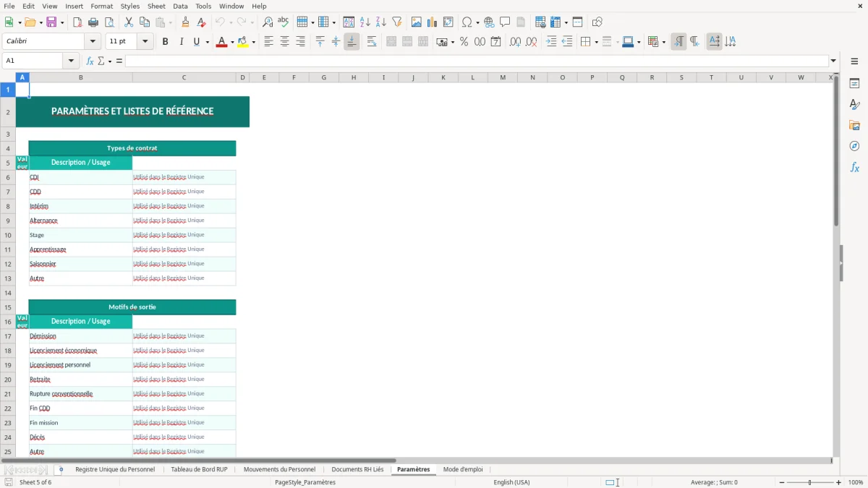Screen dimensions: 868x488
Task: Expand the font color dropdown arrow
Action: point(231,42)
